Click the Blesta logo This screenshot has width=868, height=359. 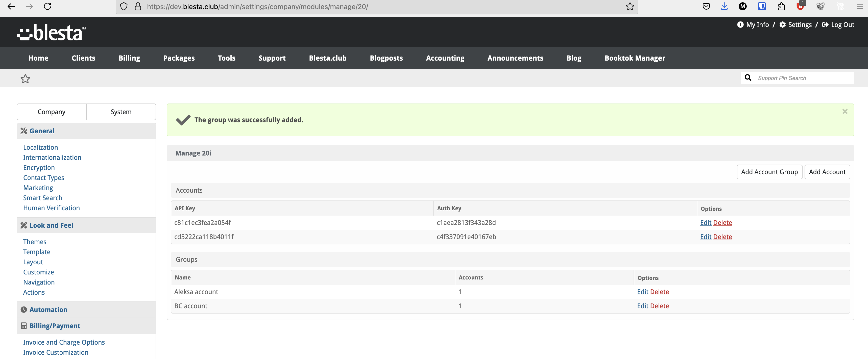point(51,33)
